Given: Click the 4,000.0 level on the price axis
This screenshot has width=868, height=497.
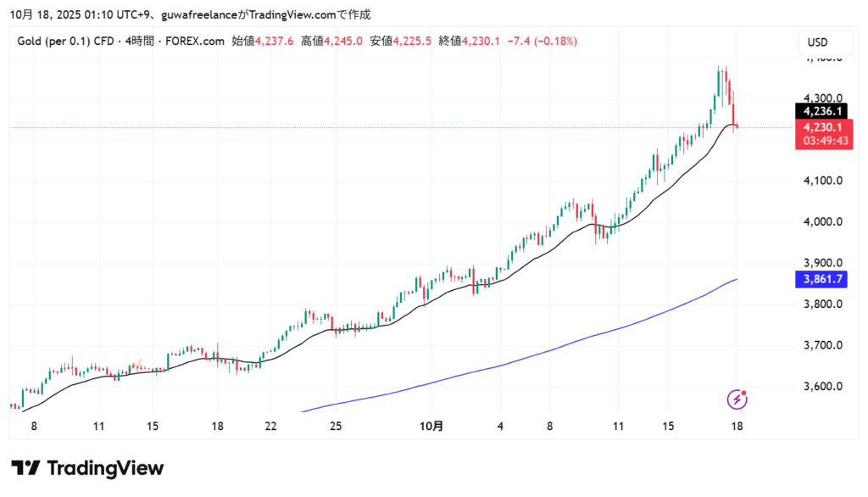Looking at the screenshot, I should pos(822,222).
